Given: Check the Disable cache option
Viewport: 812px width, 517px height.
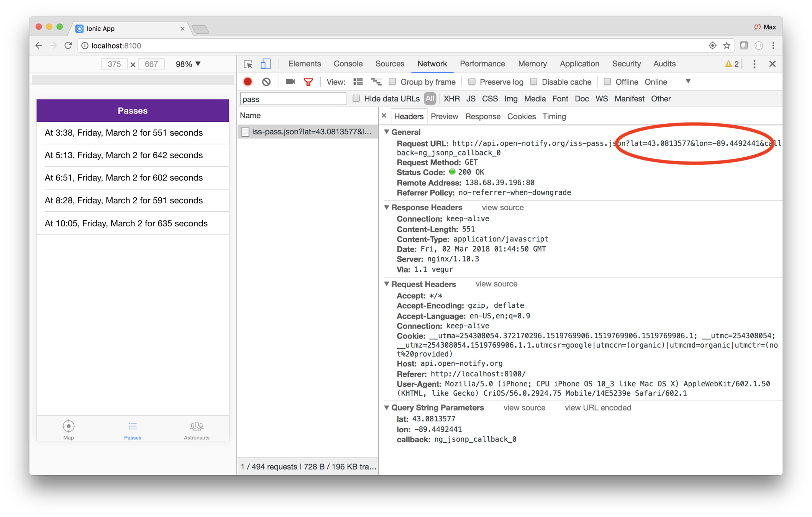Looking at the screenshot, I should click(x=534, y=82).
